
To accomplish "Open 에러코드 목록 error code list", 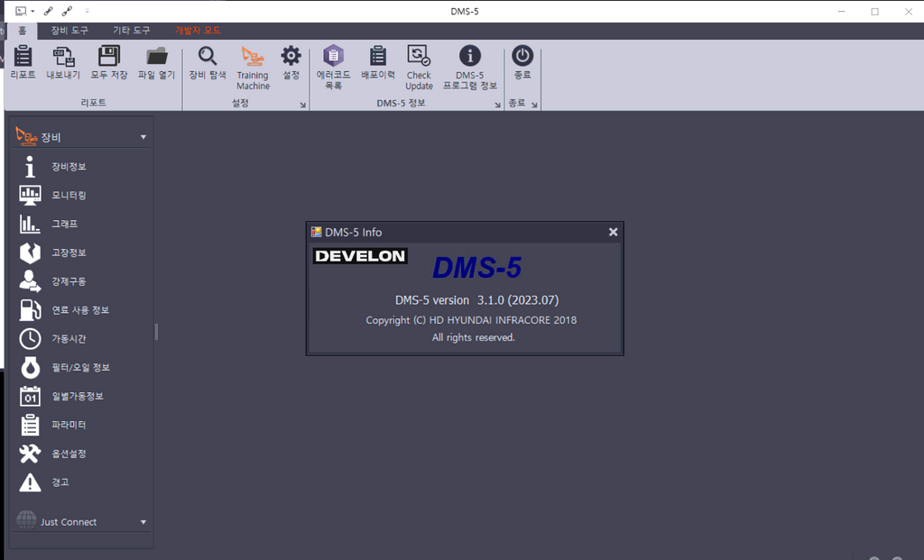I will point(334,67).
